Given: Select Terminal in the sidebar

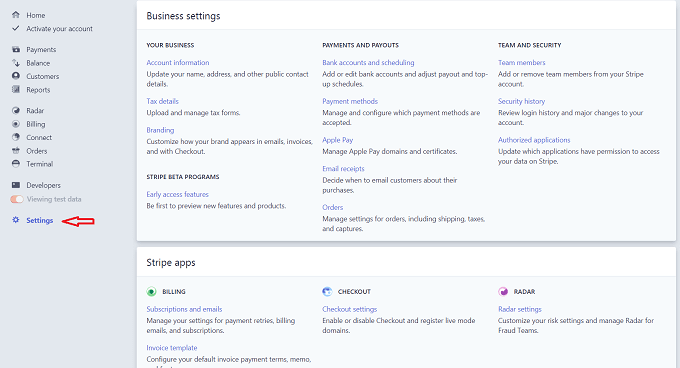Looking at the screenshot, I should pyautogui.click(x=39, y=164).
